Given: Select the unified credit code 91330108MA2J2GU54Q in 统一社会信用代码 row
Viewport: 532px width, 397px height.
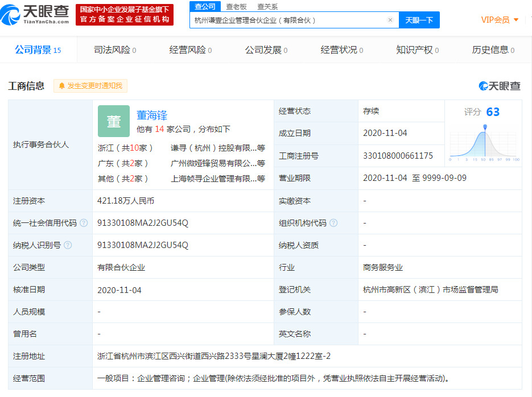Looking at the screenshot, I should coord(142,223).
